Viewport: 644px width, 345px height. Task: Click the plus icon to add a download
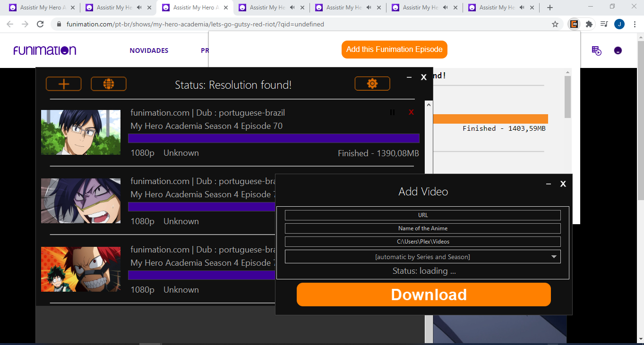(x=63, y=84)
